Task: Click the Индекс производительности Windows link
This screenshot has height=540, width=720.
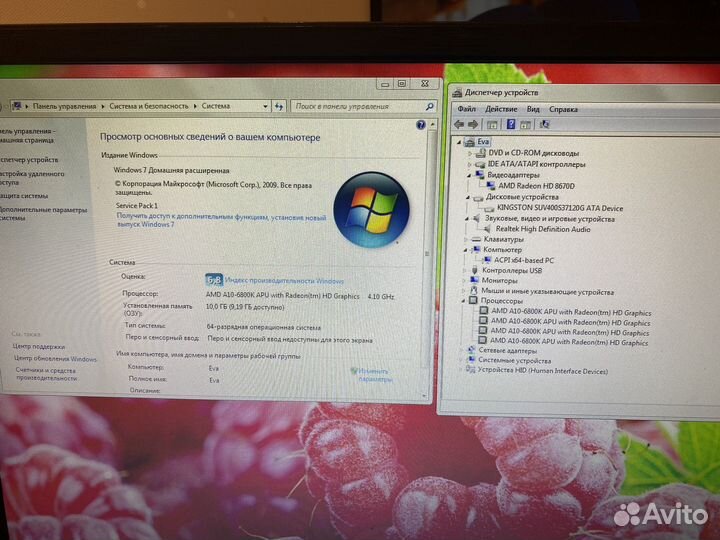Action: 284,281
